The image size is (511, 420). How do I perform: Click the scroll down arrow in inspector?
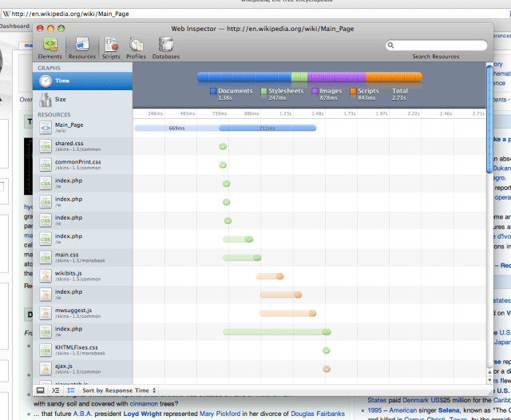489,380
